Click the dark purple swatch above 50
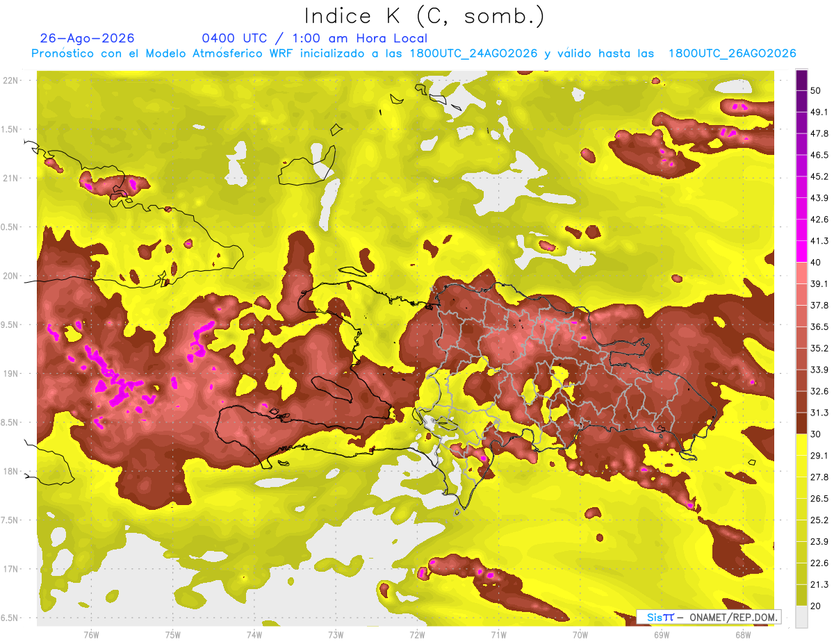This screenshot has height=644, width=834. [801, 80]
